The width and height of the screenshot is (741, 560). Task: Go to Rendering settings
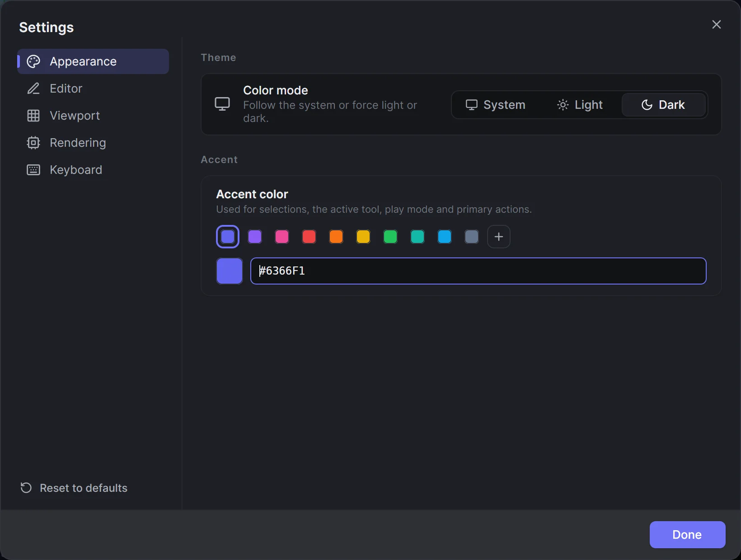click(93, 143)
